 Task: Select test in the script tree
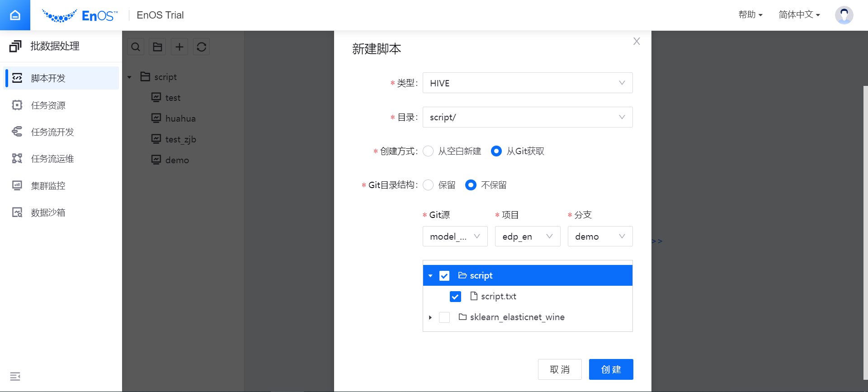tap(173, 98)
